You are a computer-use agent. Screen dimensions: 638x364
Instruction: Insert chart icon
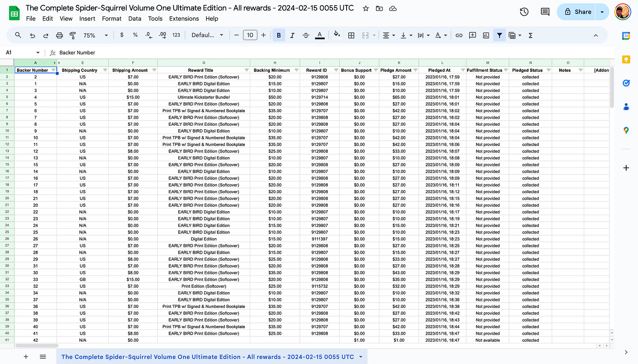486,35
